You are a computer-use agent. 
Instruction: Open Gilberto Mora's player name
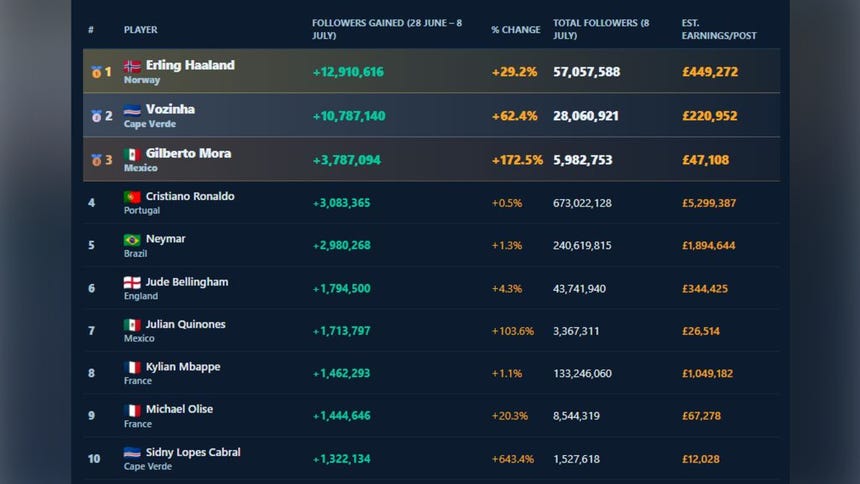coord(188,153)
